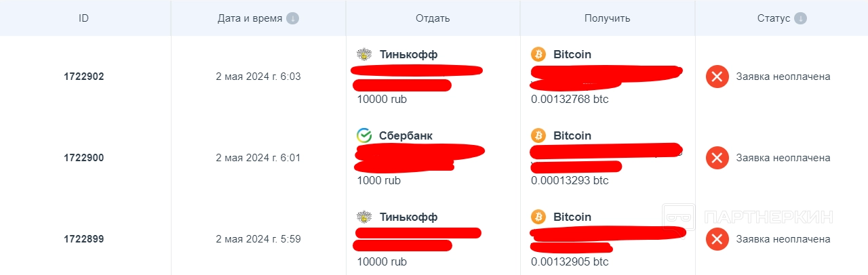Click the red unpaid cross for order 1722902
Viewport: 868px width, 275px height.
pos(717,77)
